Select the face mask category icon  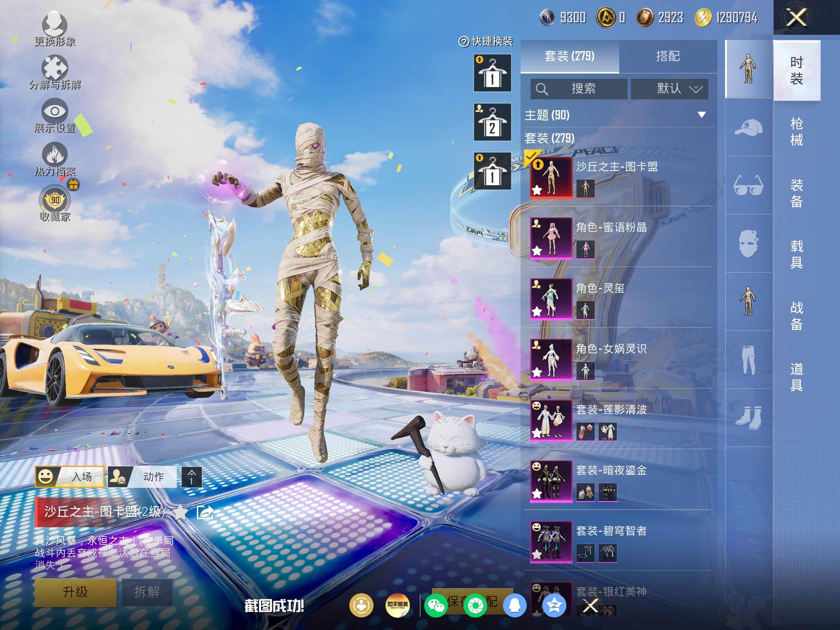coord(748,244)
